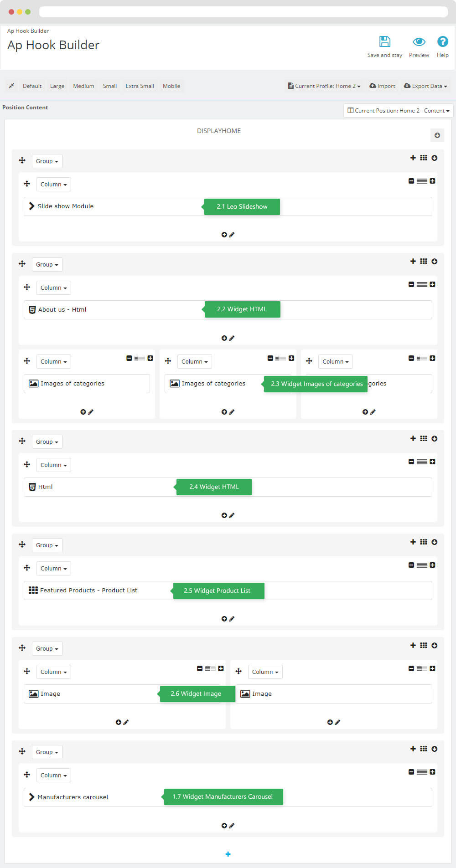Viewport: 456px width, 868px height.
Task: Click the compress icon beside Default view
Action: click(11, 86)
